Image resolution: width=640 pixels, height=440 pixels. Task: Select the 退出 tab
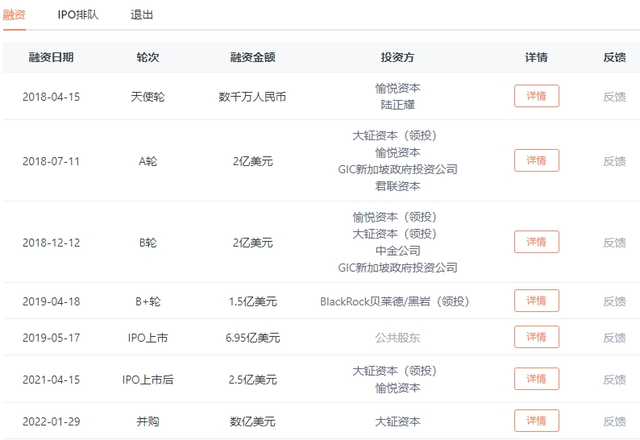[x=142, y=16]
